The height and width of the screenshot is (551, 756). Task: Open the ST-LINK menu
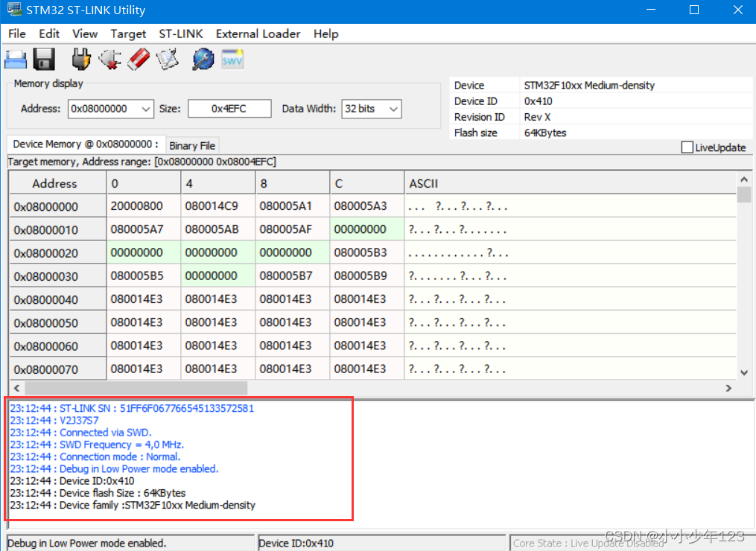click(x=181, y=34)
